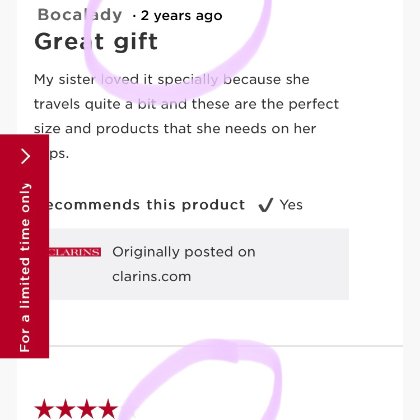
Task: Click the first red rating star
Action: [x=44, y=409]
